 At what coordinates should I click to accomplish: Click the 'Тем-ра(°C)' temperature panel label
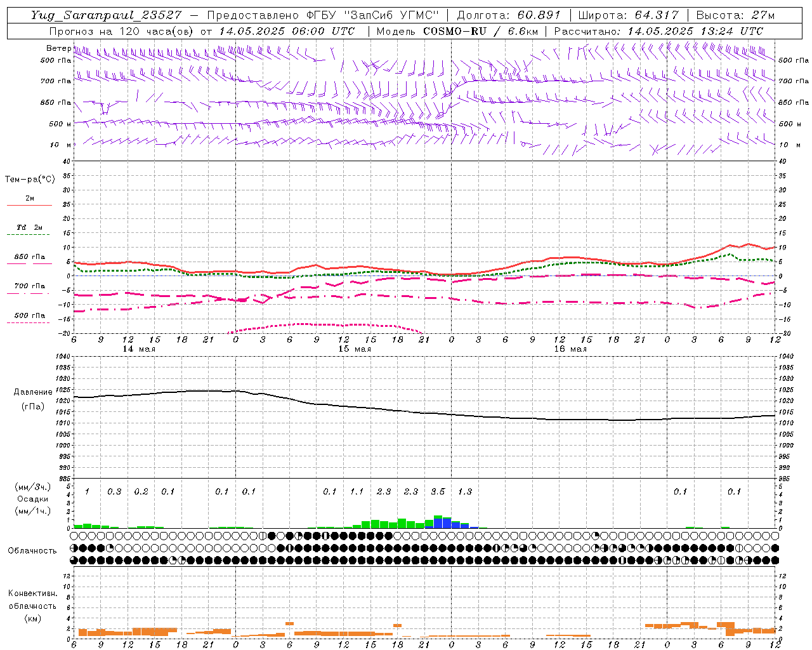pos(30,179)
